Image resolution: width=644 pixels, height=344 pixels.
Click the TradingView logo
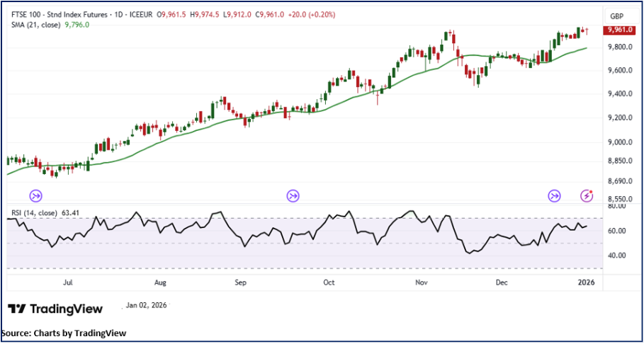click(55, 309)
